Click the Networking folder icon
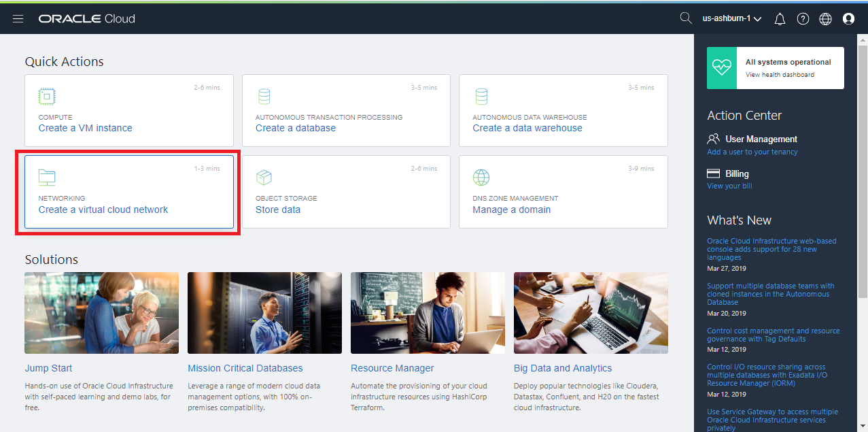This screenshot has height=432, width=868. click(47, 178)
